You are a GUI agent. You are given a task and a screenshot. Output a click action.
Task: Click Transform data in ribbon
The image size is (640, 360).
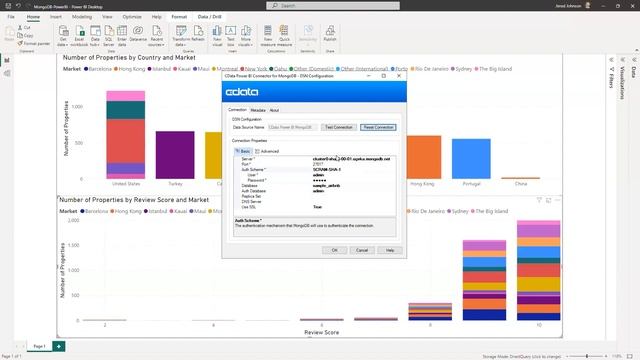tap(181, 36)
